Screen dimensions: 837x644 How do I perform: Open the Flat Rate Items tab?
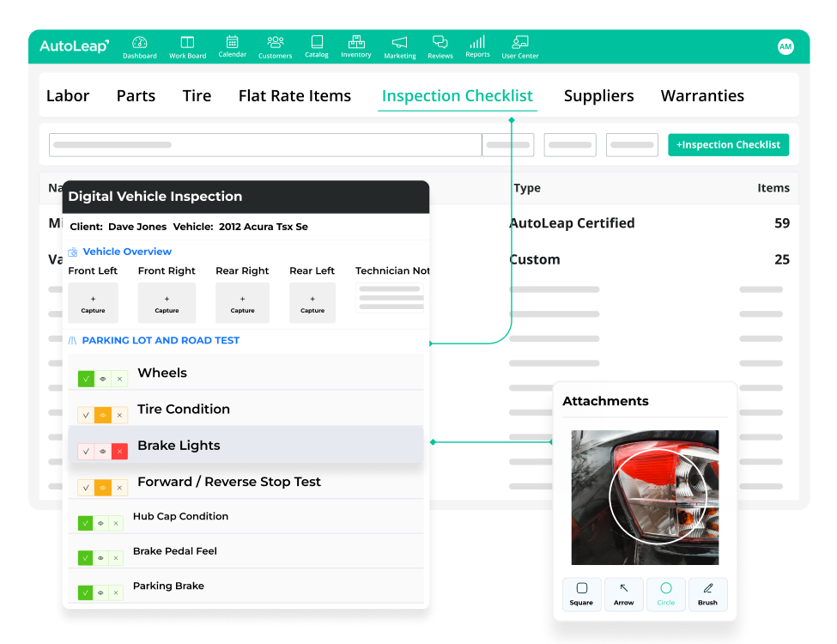pos(294,95)
